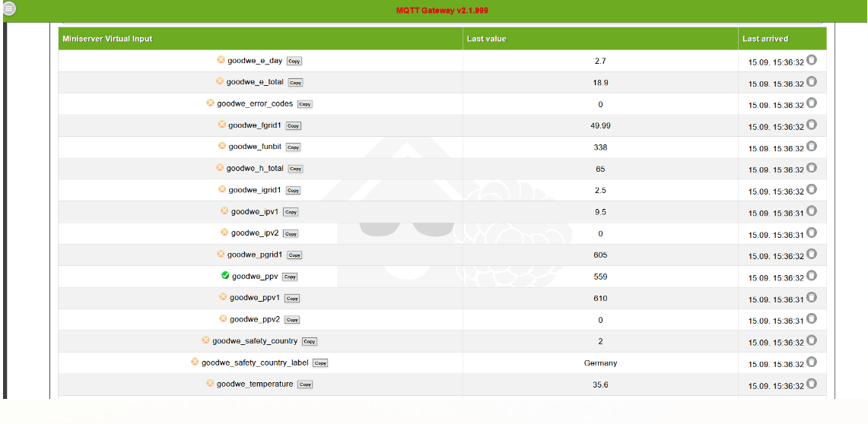868x424 pixels.
Task: Copy the goodwe_e_total input name
Action: (x=296, y=83)
